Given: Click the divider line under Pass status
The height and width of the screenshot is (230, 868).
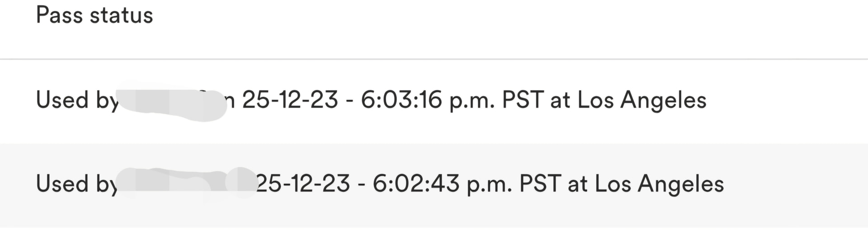Looking at the screenshot, I should point(434,59).
